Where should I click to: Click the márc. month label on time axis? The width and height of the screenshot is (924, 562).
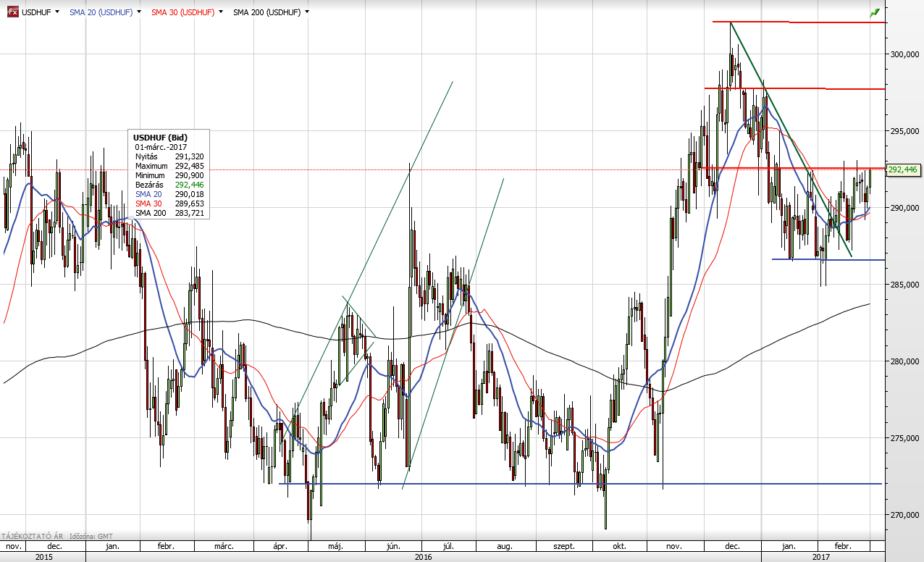click(223, 546)
